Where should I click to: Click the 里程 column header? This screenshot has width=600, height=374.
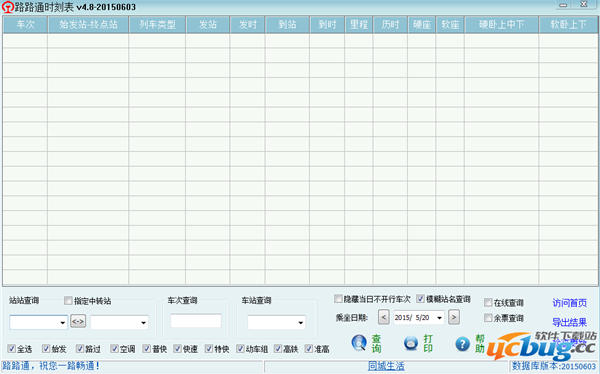359,24
